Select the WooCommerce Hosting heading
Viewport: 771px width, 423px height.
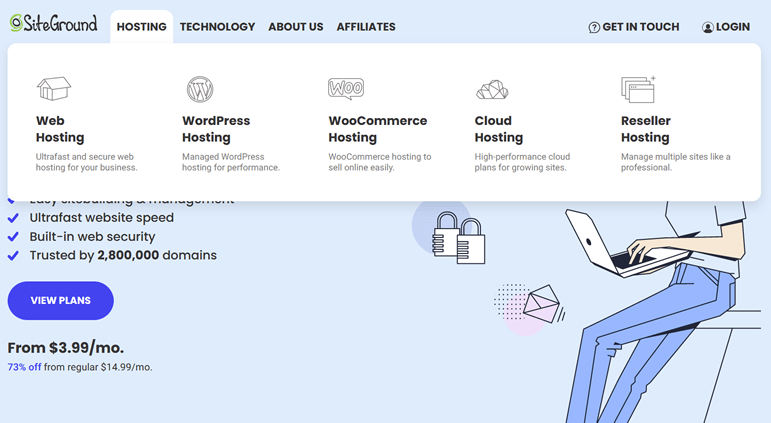pyautogui.click(x=378, y=129)
